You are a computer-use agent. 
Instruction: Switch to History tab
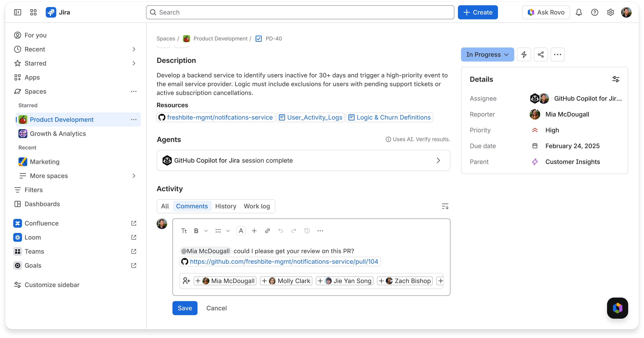click(x=225, y=206)
